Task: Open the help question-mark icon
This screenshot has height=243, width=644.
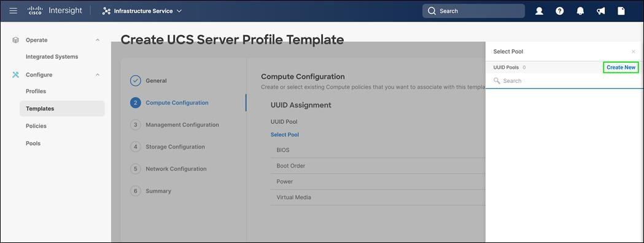Action: coord(560,11)
